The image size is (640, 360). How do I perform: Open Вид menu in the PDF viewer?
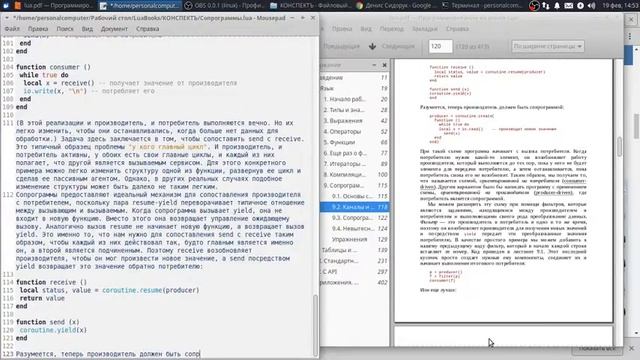366,29
